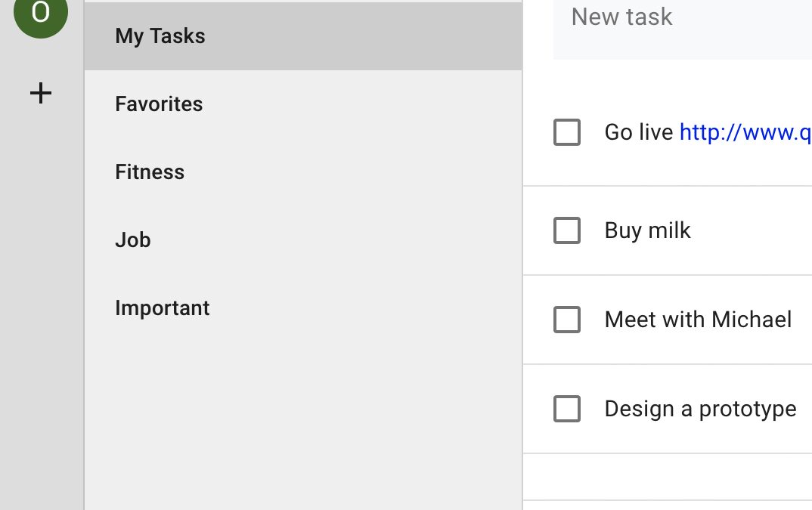Check the Design a prototype checkbox
Screen dimensions: 812x510
(566, 409)
